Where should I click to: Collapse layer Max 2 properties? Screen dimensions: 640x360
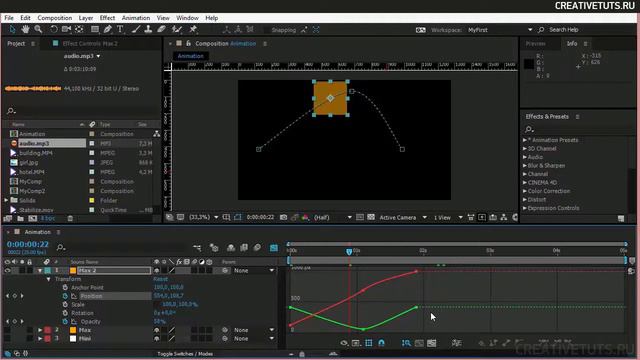point(40,271)
